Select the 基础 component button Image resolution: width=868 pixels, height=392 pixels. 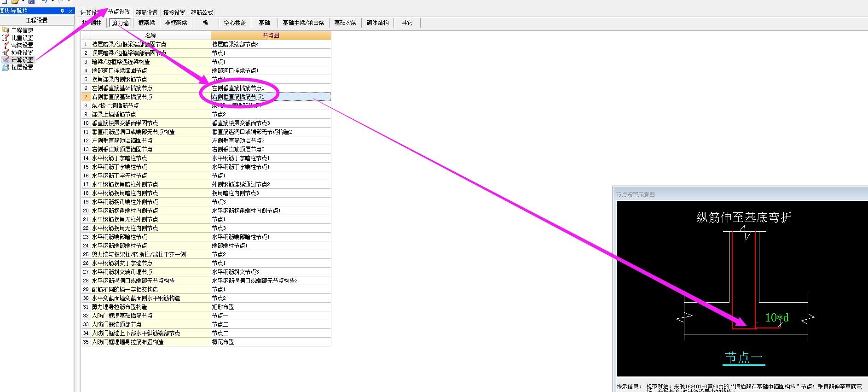264,23
